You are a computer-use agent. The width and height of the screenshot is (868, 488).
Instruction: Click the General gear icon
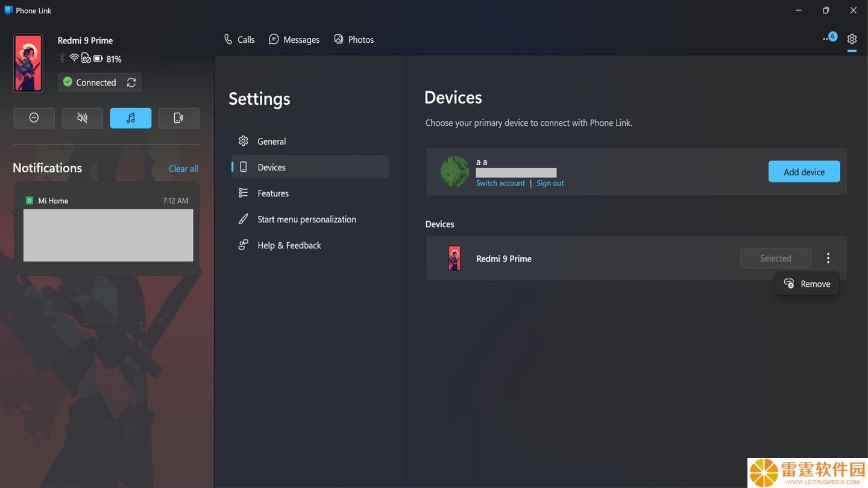pos(244,141)
